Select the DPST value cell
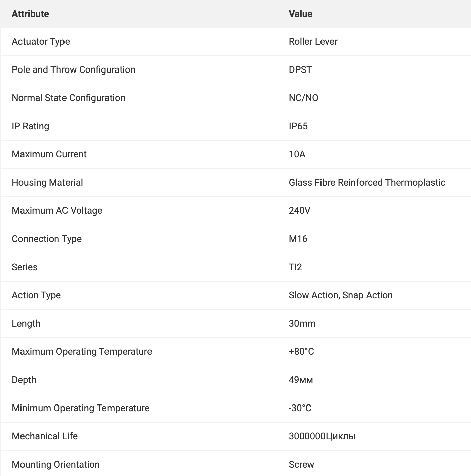The image size is (471, 476). pos(300,69)
